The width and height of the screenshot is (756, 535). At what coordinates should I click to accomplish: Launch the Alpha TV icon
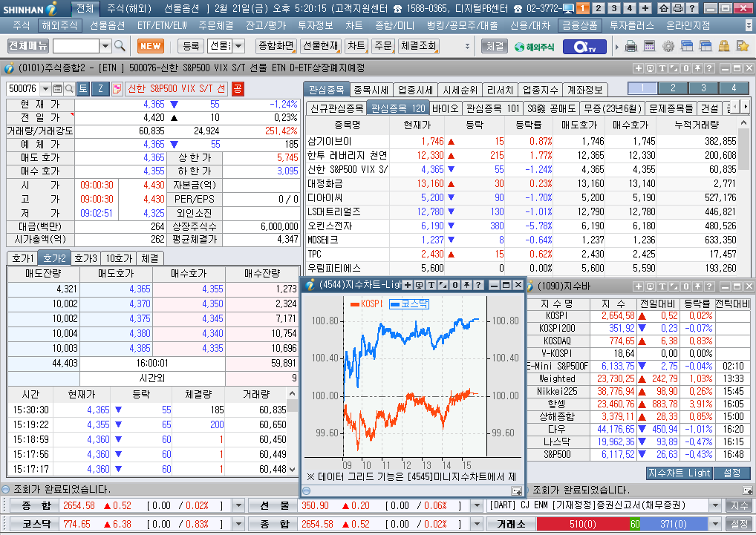click(586, 47)
